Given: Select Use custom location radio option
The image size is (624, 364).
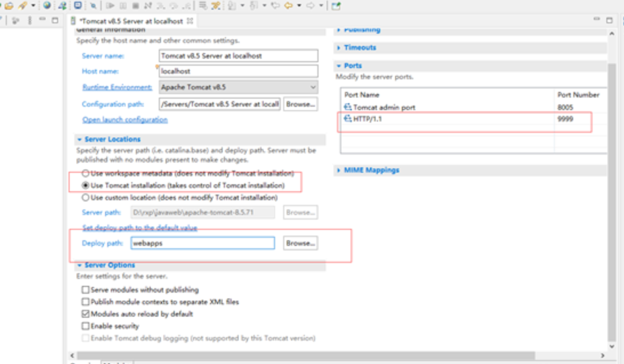Looking at the screenshot, I should click(x=85, y=197).
